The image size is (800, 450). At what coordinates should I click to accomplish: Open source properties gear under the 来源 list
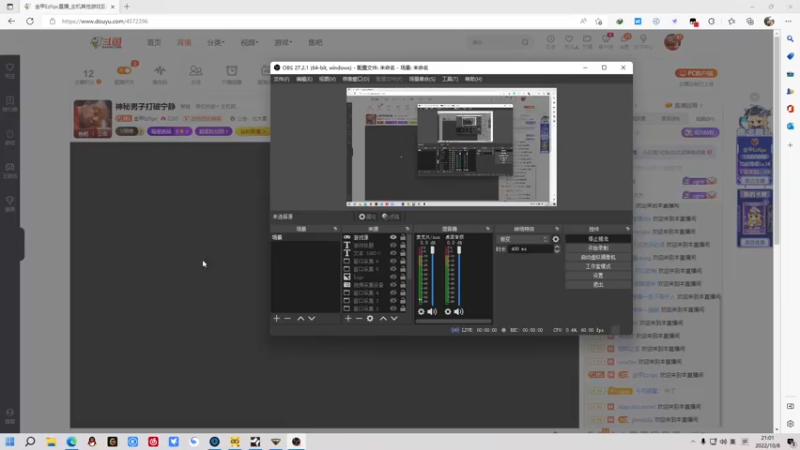[x=370, y=318]
